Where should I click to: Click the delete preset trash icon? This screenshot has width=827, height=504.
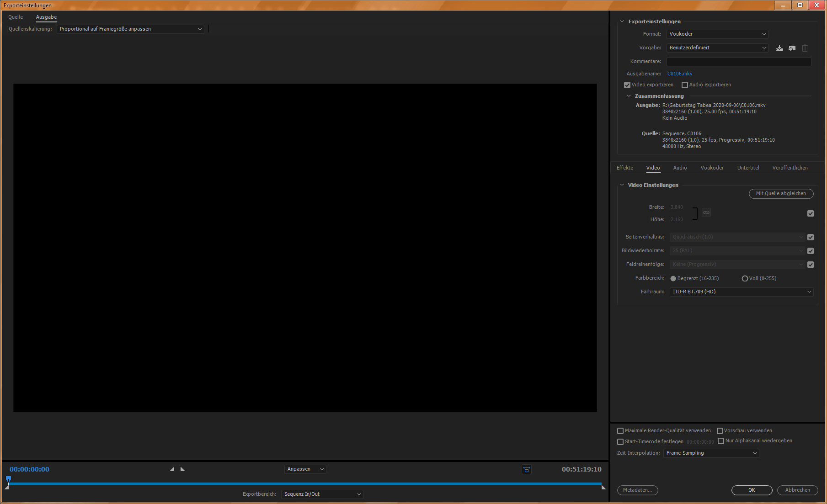point(805,48)
